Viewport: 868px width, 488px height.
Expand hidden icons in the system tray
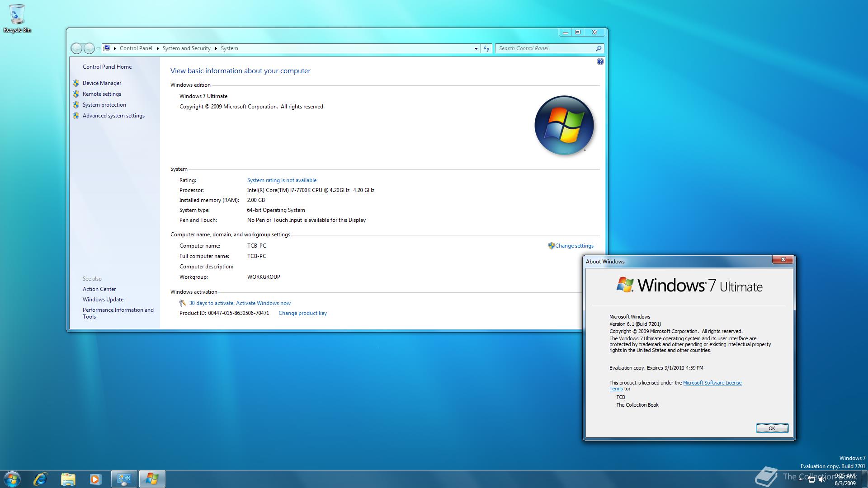click(x=801, y=479)
